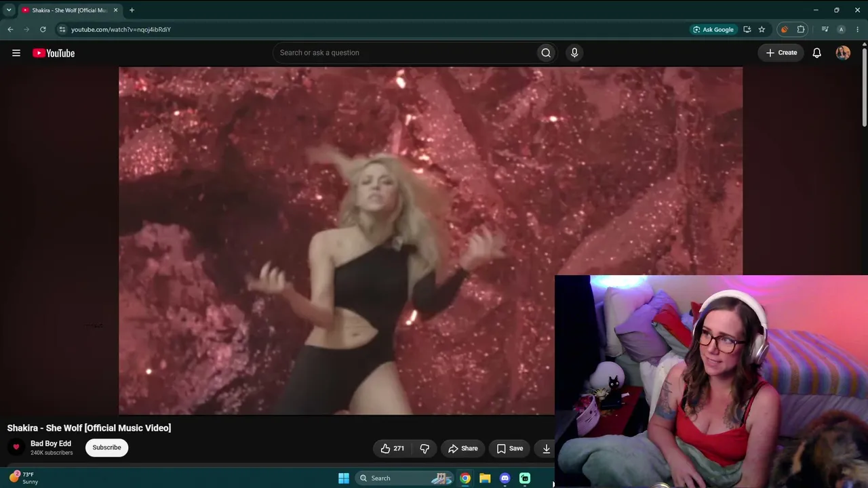Open the Bad Boy Edd channel avatar
This screenshot has width=868, height=488.
pyautogui.click(x=16, y=447)
